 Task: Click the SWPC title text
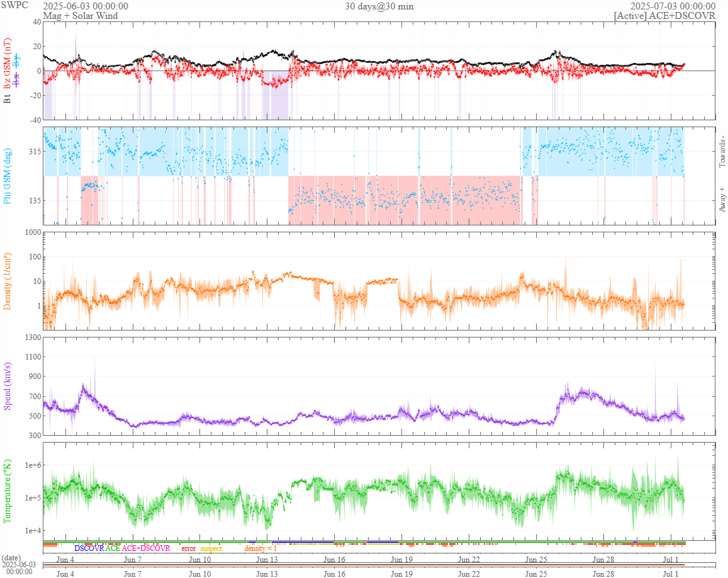pyautogui.click(x=14, y=5)
